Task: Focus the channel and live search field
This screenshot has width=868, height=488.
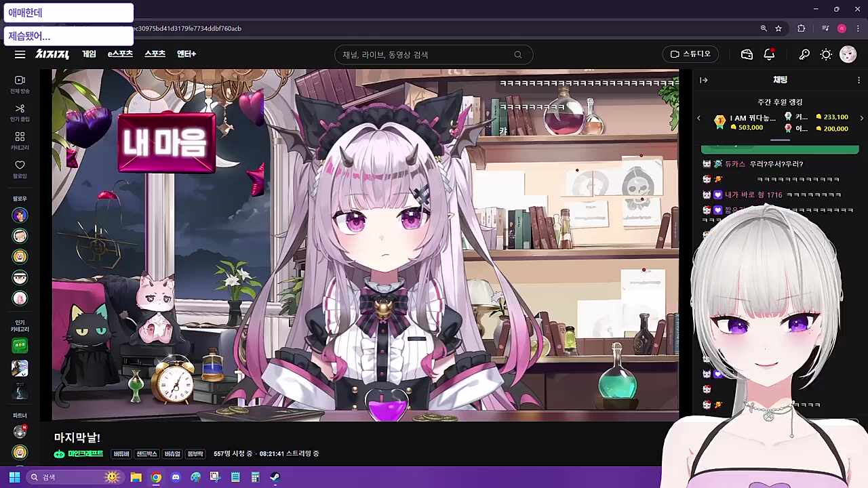Action: point(427,55)
